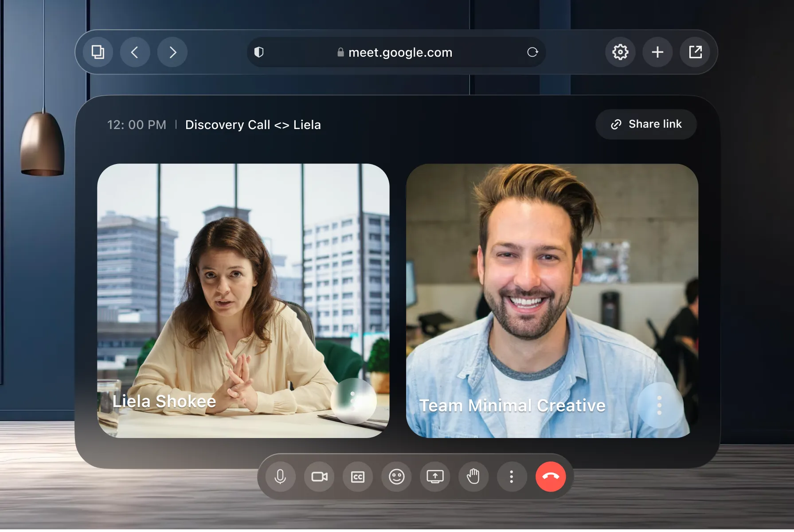Enable closed captions
The width and height of the screenshot is (794, 532).
click(358, 477)
